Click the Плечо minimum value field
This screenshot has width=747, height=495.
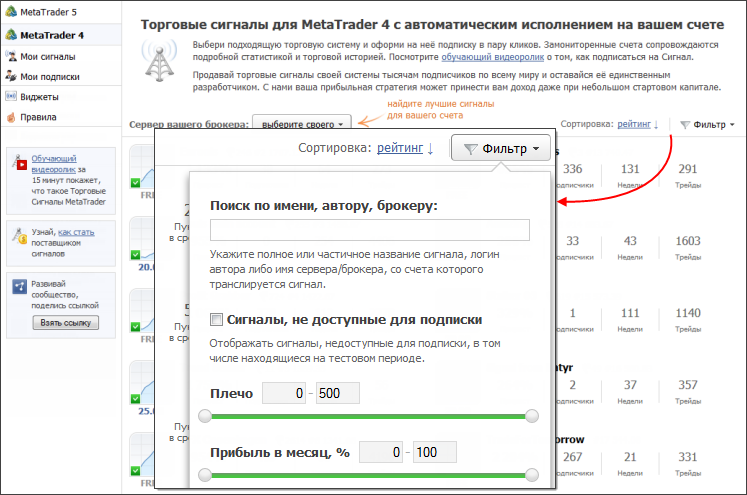(x=284, y=393)
